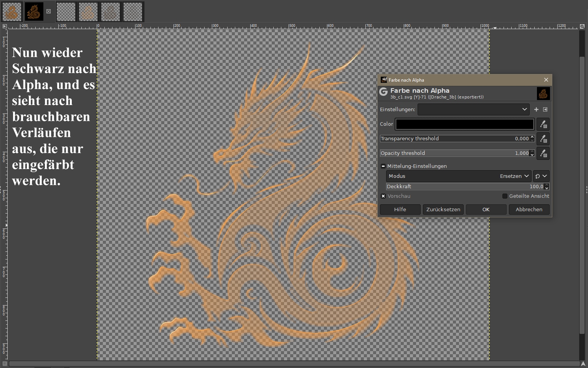Switch to the last image tab

[x=133, y=11]
